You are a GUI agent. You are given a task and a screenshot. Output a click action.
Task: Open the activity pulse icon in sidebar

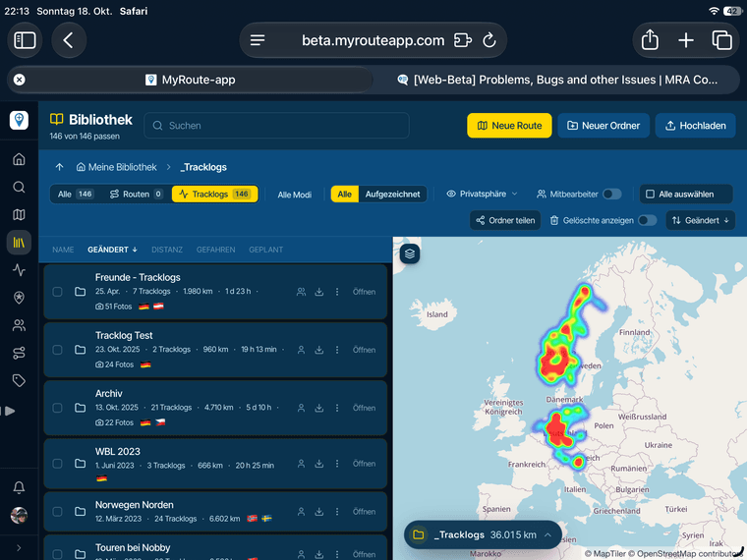(19, 270)
